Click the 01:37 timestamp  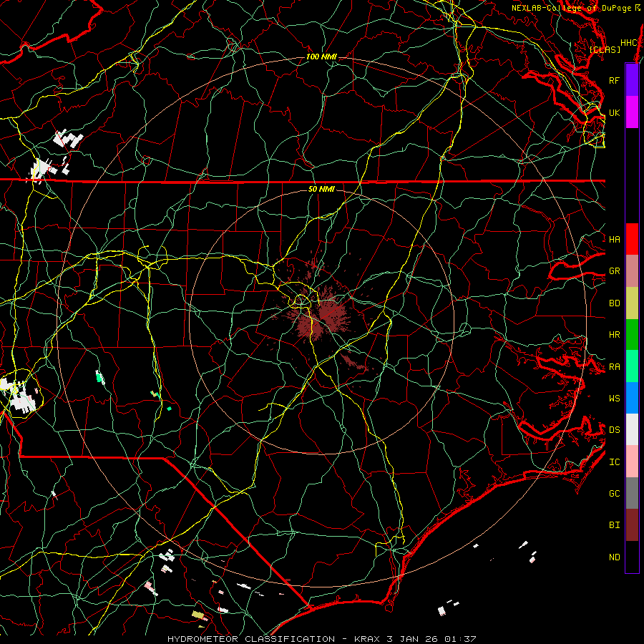coord(462,639)
